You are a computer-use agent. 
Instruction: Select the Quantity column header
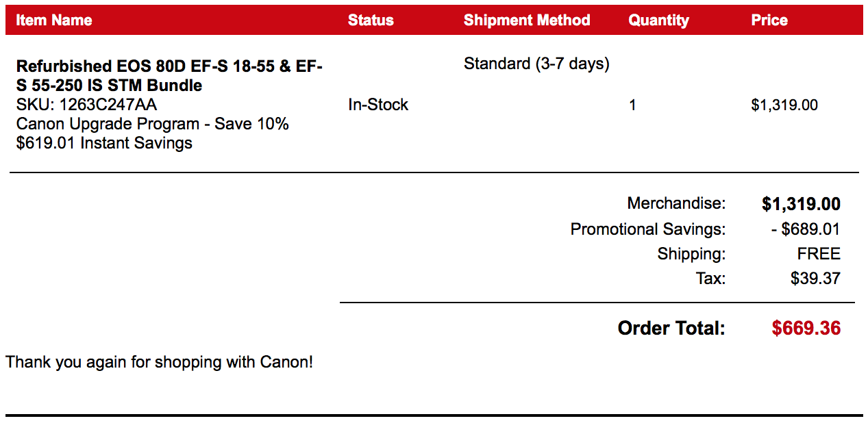(658, 21)
